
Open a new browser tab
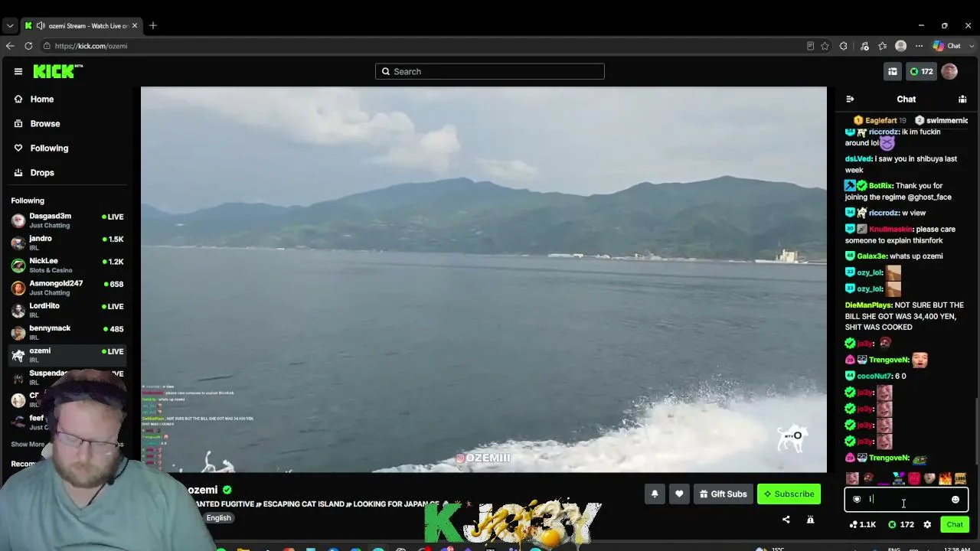click(x=153, y=25)
